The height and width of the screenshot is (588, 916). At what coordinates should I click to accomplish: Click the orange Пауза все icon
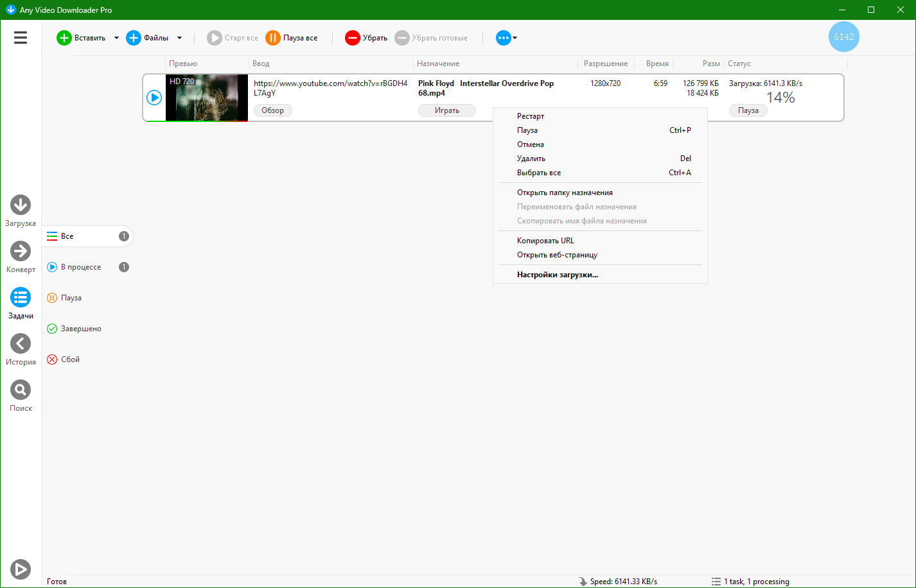pyautogui.click(x=273, y=38)
